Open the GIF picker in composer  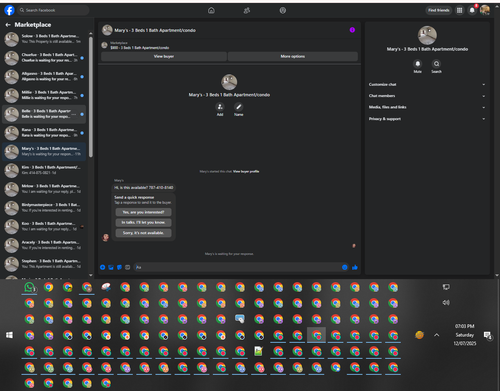point(127,267)
